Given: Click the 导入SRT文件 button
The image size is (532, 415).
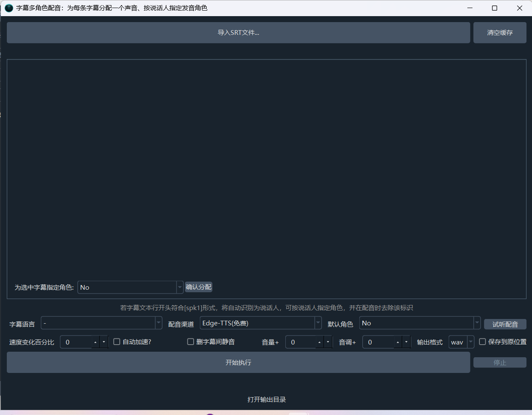Looking at the screenshot, I should (x=238, y=33).
